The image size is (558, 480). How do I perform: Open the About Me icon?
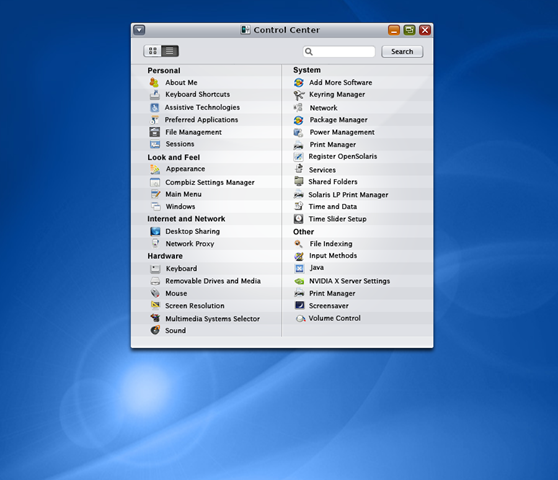click(x=154, y=83)
